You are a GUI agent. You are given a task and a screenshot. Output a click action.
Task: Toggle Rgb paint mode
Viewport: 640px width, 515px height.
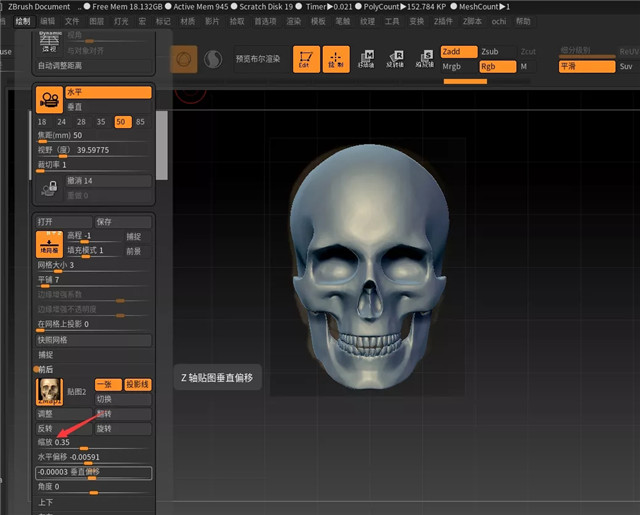498,67
